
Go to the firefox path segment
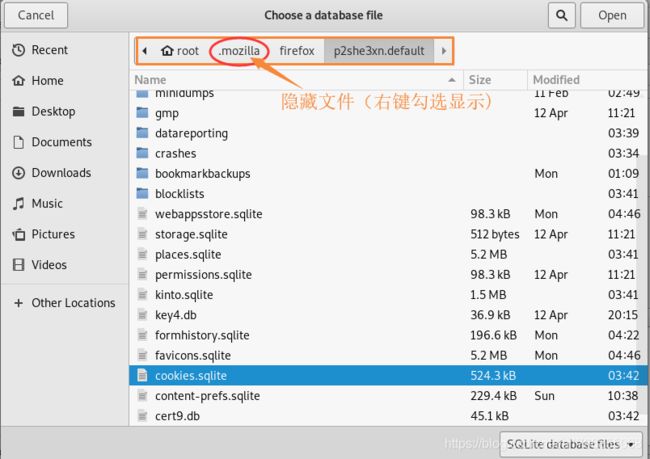[x=297, y=51]
